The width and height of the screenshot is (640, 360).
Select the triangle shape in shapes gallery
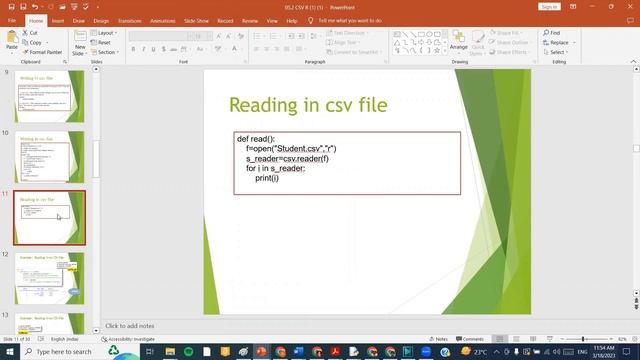click(x=397, y=42)
